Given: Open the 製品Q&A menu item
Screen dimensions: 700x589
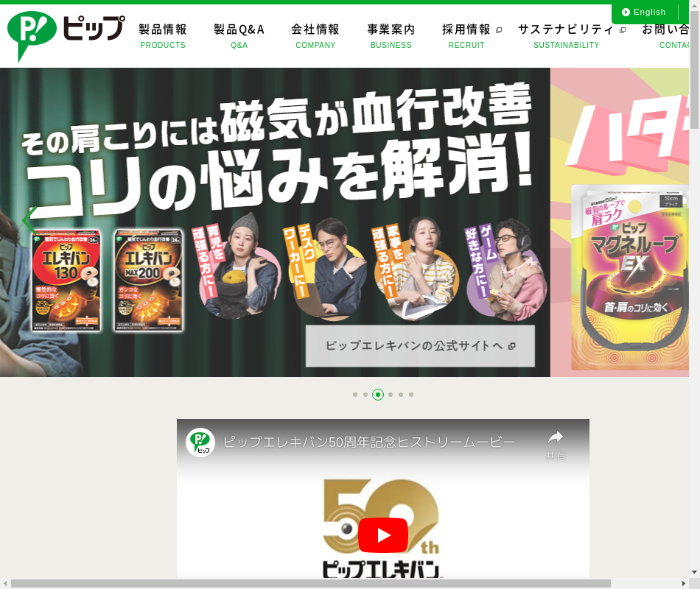Looking at the screenshot, I should tap(239, 36).
